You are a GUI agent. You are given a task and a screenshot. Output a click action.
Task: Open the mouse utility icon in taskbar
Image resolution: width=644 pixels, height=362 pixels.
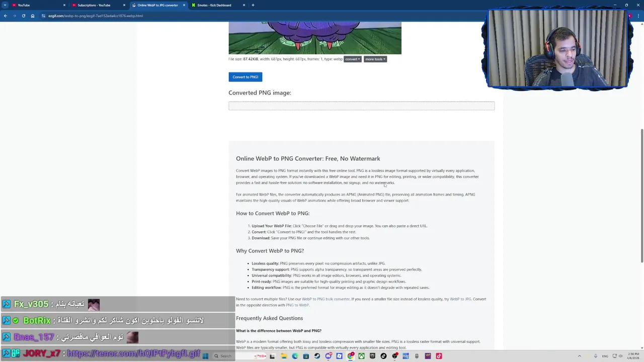pos(417,356)
